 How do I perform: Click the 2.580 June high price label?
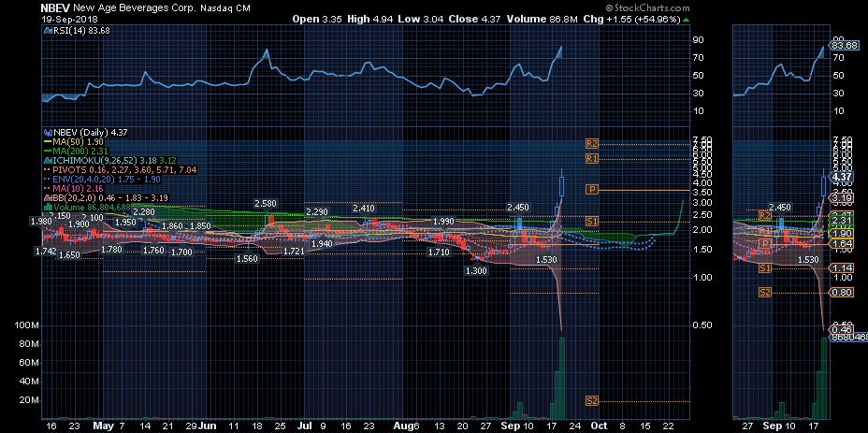tap(265, 203)
